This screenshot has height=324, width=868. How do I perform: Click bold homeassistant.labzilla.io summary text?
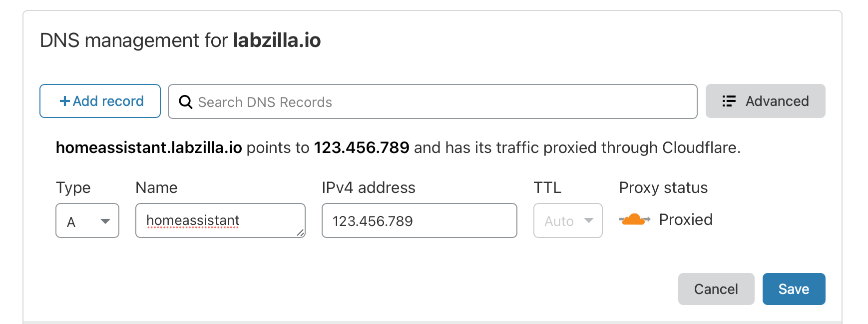(x=149, y=147)
